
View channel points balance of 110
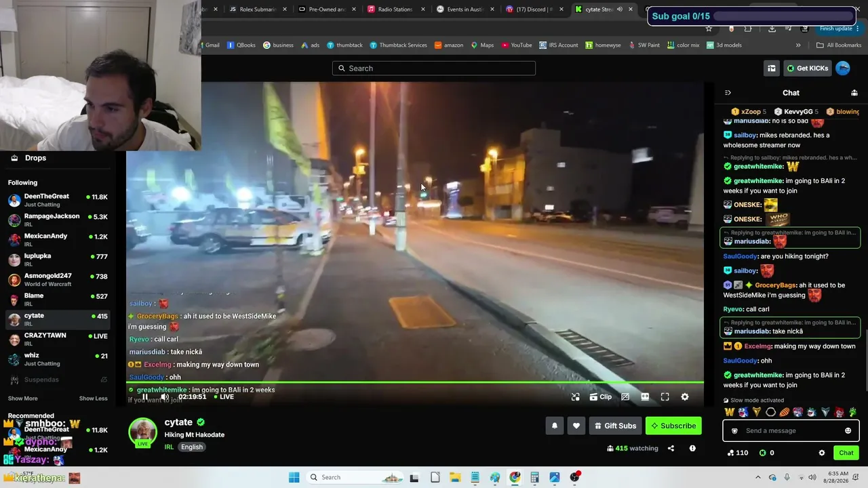tap(737, 453)
